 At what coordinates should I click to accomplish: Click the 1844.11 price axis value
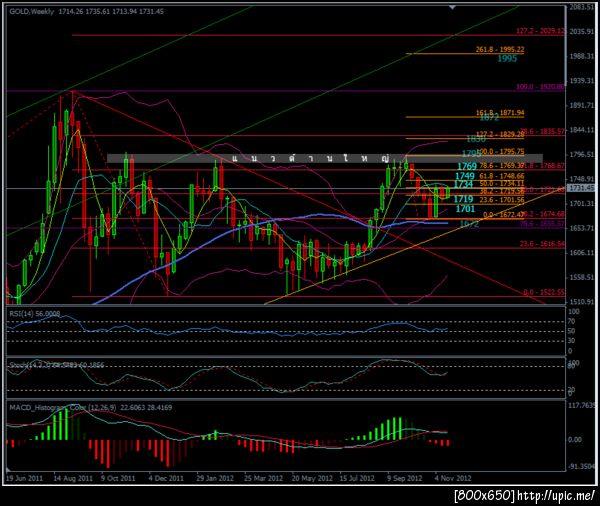581,130
